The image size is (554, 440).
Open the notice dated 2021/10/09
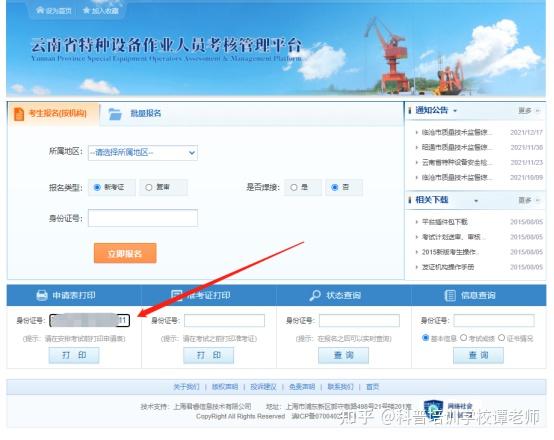[456, 177]
